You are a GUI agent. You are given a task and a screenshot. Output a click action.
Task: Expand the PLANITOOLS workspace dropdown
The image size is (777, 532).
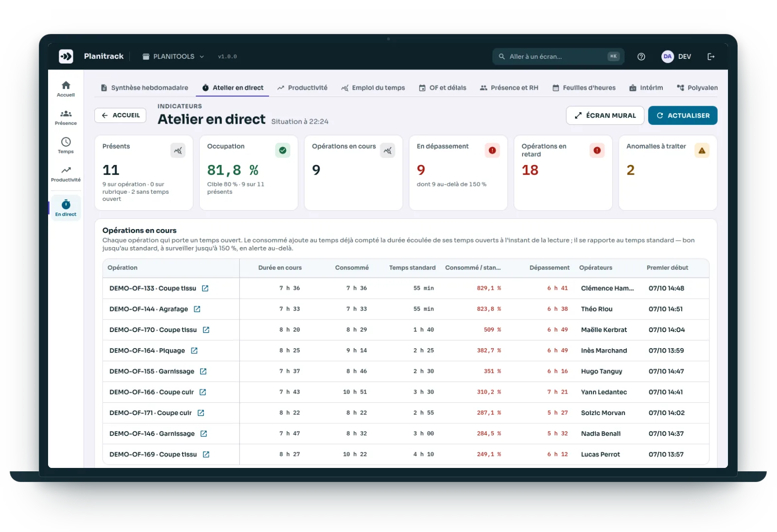coord(173,57)
